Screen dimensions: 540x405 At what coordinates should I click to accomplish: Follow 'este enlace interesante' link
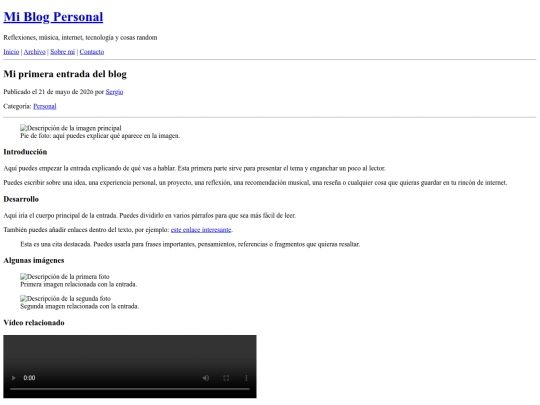(x=201, y=230)
